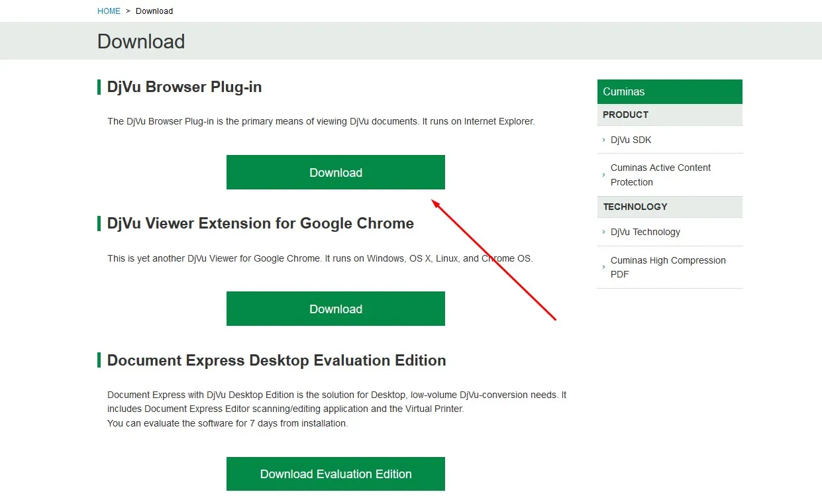The height and width of the screenshot is (504, 822).
Task: Click 'DjVu Viewer Extension for Google Chrome' heading
Action: click(x=260, y=223)
